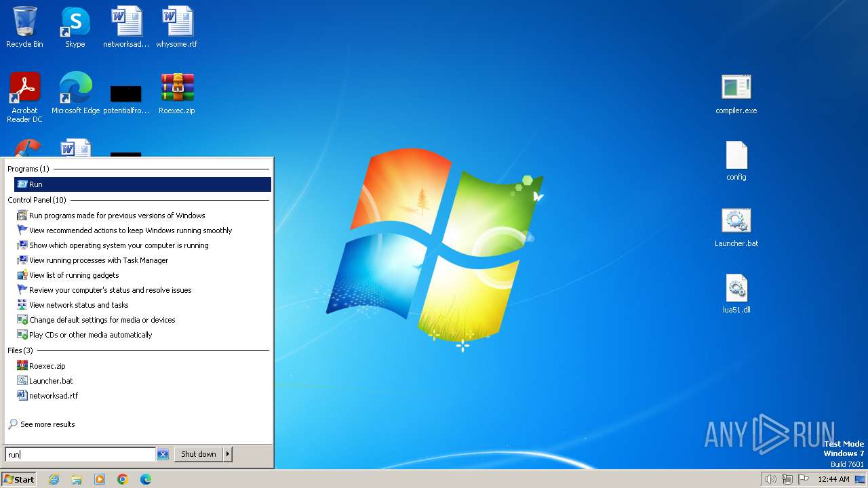Launch the Microsoft Edge desktop shortcut
Image resolution: width=868 pixels, height=488 pixels.
pos(75,94)
